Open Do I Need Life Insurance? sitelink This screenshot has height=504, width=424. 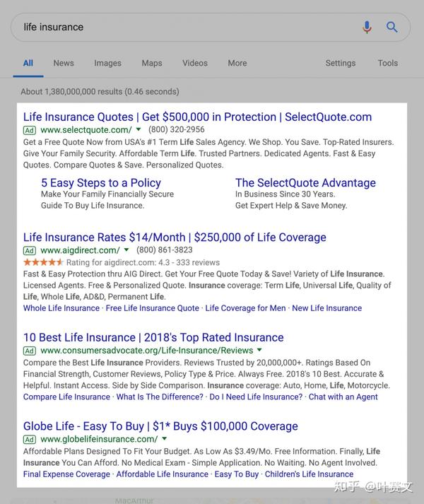point(256,397)
